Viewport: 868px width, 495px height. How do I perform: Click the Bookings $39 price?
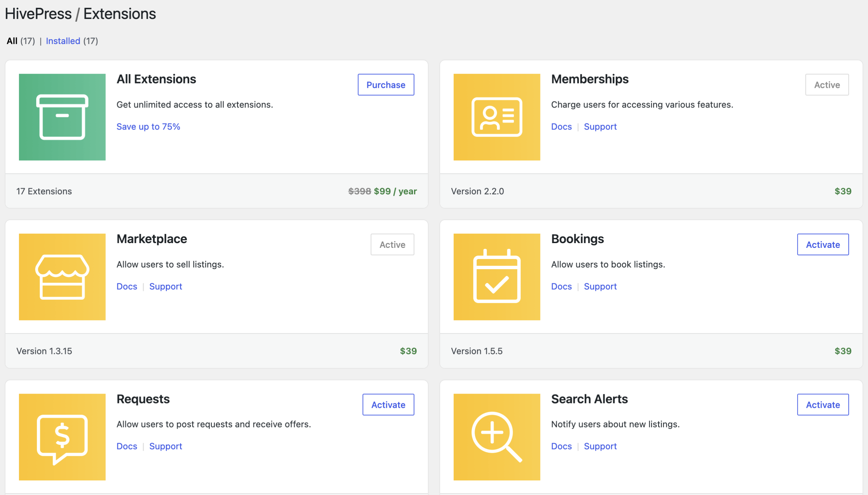click(843, 351)
